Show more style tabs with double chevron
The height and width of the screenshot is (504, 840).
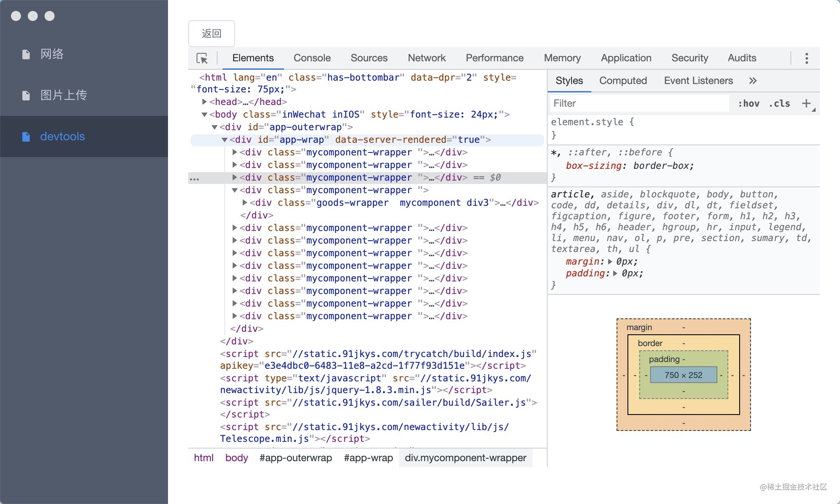[753, 81]
